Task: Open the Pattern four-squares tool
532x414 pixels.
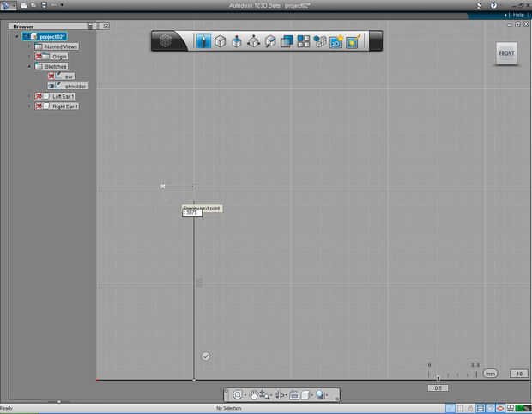Action: pos(304,41)
